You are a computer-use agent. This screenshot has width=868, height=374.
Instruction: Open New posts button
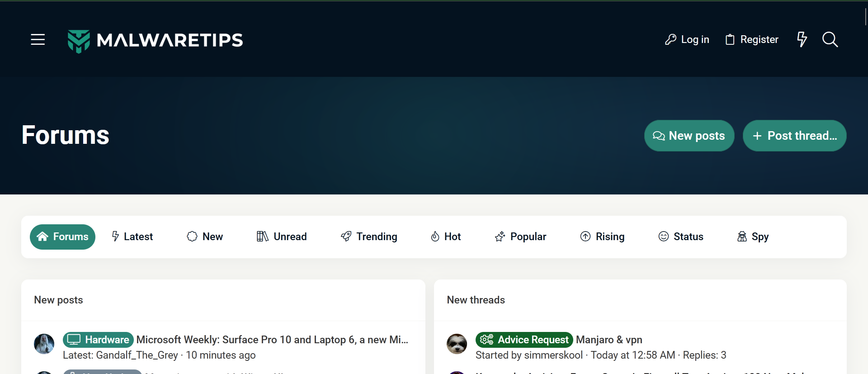[689, 136]
